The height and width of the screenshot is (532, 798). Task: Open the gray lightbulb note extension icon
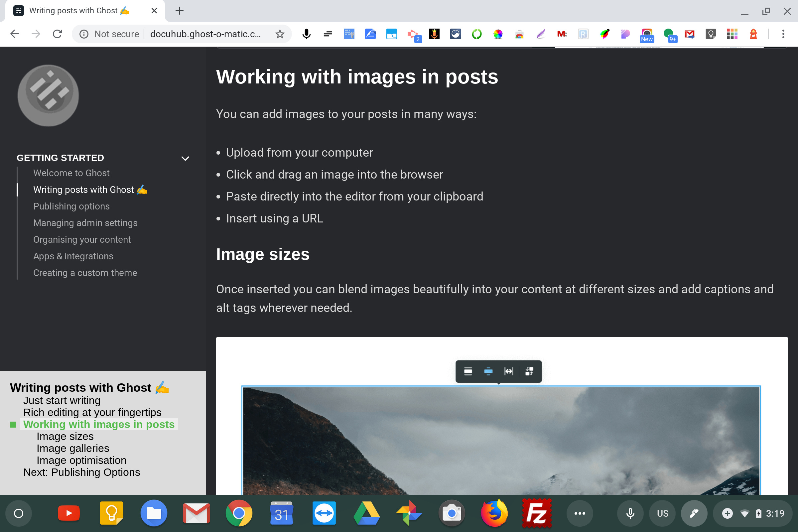[711, 34]
